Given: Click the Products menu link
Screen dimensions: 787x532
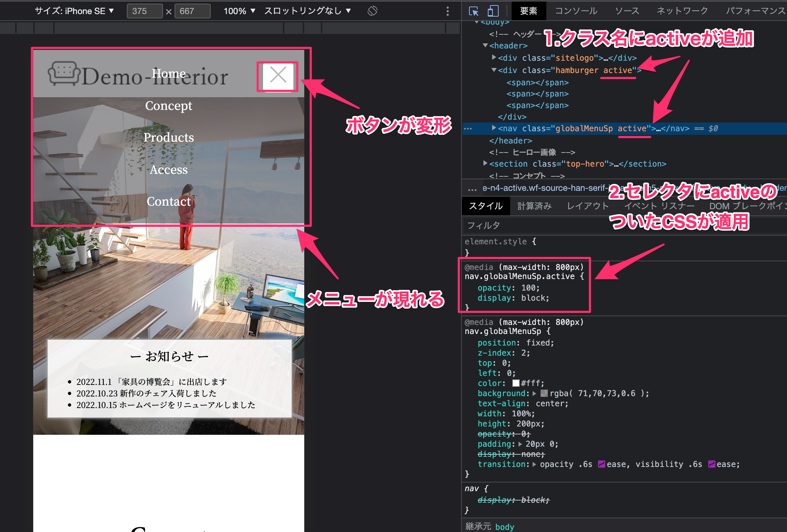Looking at the screenshot, I should tap(169, 137).
